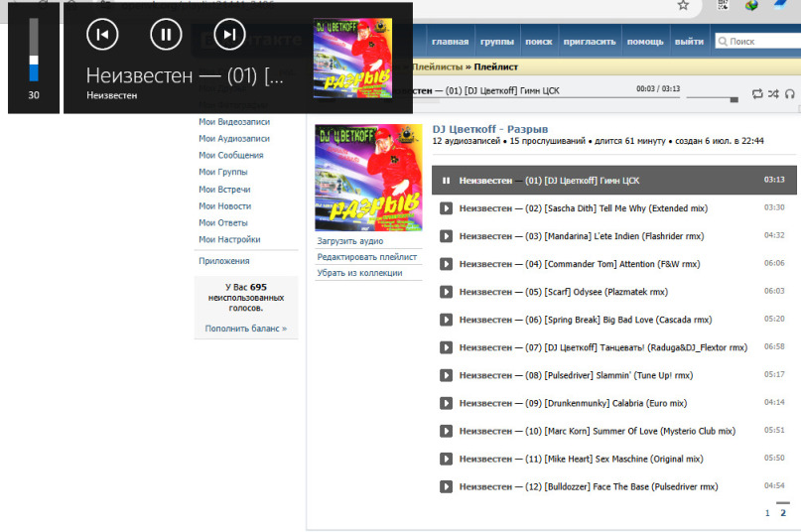Open Мои Новости in sidebar
Image resolution: width=801 pixels, height=532 pixels.
225,206
